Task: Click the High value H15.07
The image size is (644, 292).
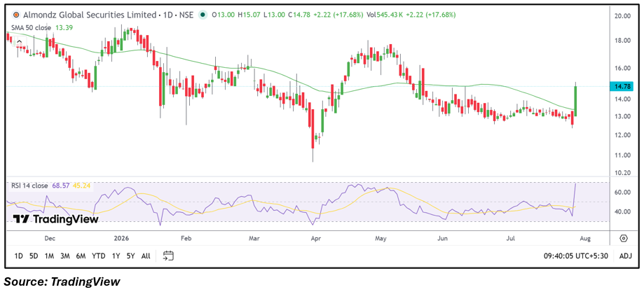Action: [x=249, y=15]
